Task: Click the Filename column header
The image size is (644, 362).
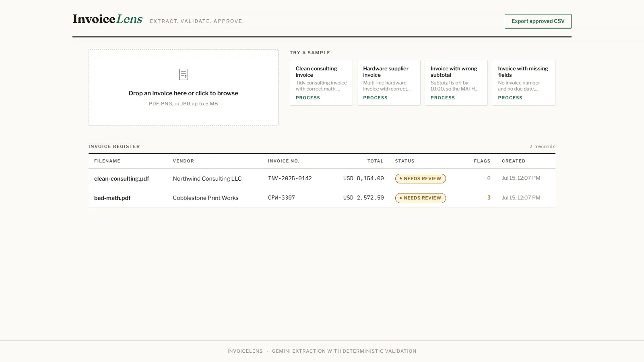Action: (107, 161)
